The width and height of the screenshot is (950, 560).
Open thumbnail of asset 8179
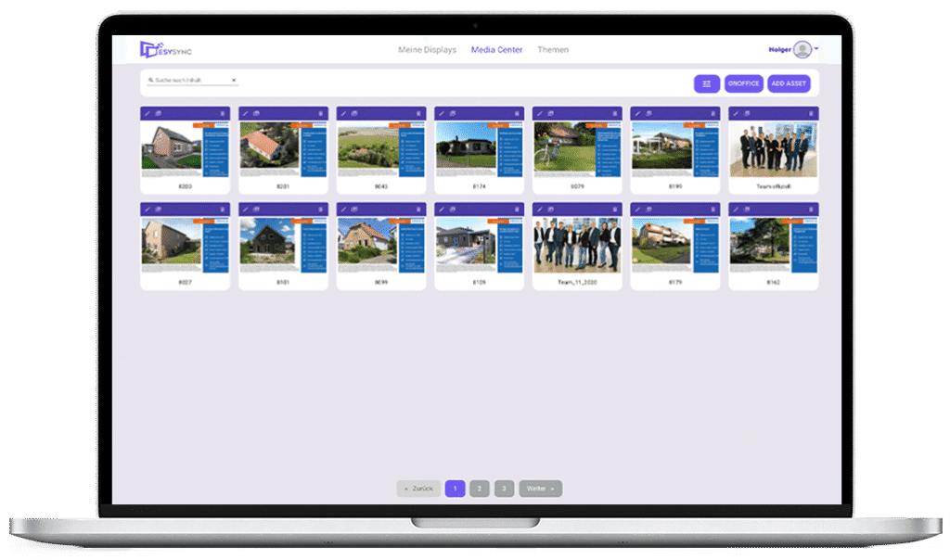pyautogui.click(x=675, y=245)
